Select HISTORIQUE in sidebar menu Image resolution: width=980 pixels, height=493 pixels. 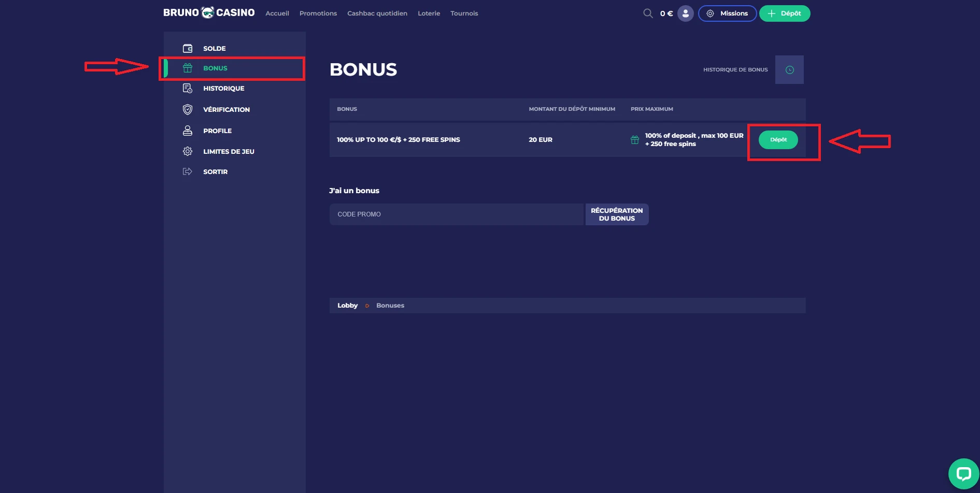[x=224, y=89]
